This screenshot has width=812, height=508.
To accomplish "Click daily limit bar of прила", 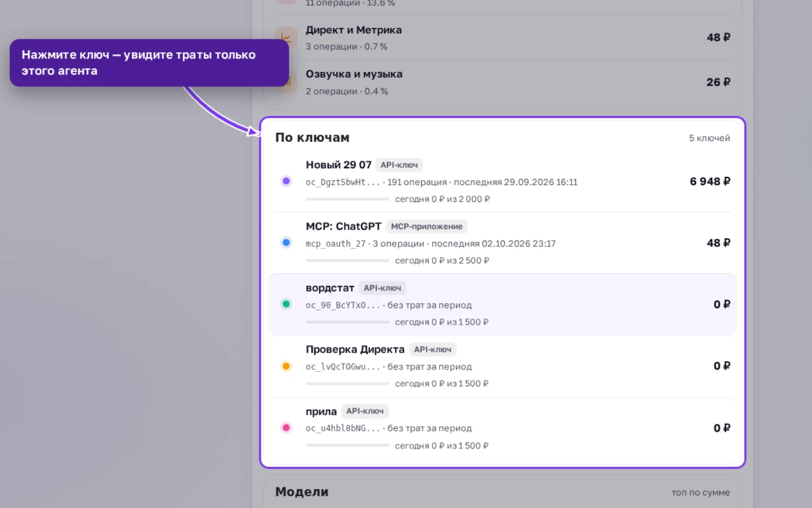I will click(347, 445).
